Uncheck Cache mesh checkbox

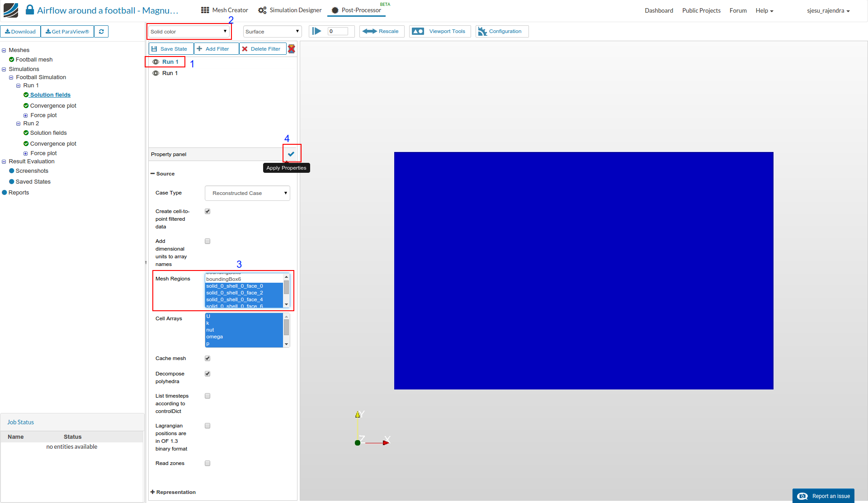(x=208, y=358)
